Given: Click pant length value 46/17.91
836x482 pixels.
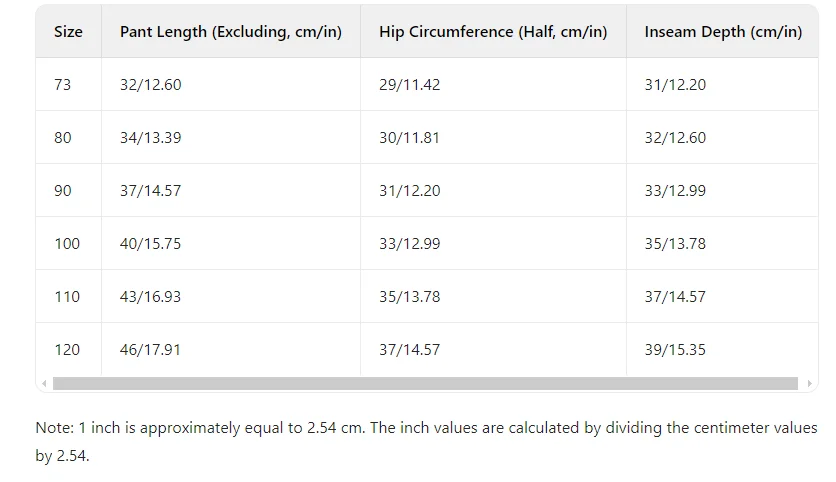Looking at the screenshot, I should click(151, 350).
